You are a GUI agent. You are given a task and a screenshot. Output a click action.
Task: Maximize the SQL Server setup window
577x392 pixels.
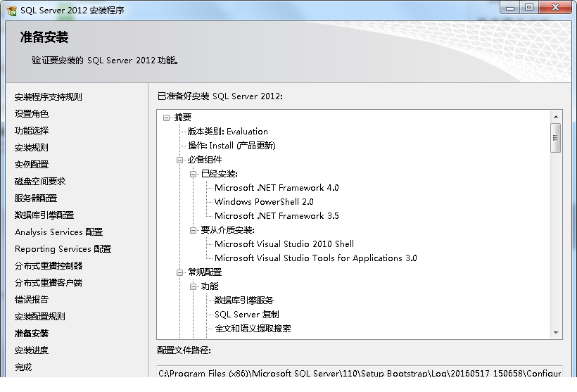(x=529, y=8)
